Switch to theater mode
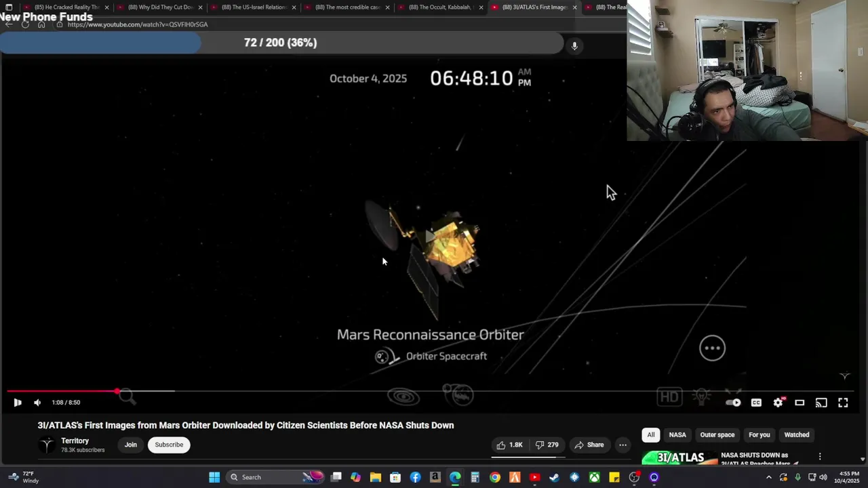This screenshot has height=488, width=868. 800,403
